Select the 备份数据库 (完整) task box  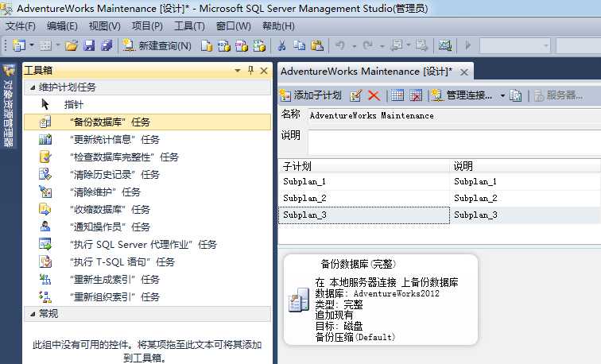tap(381, 300)
